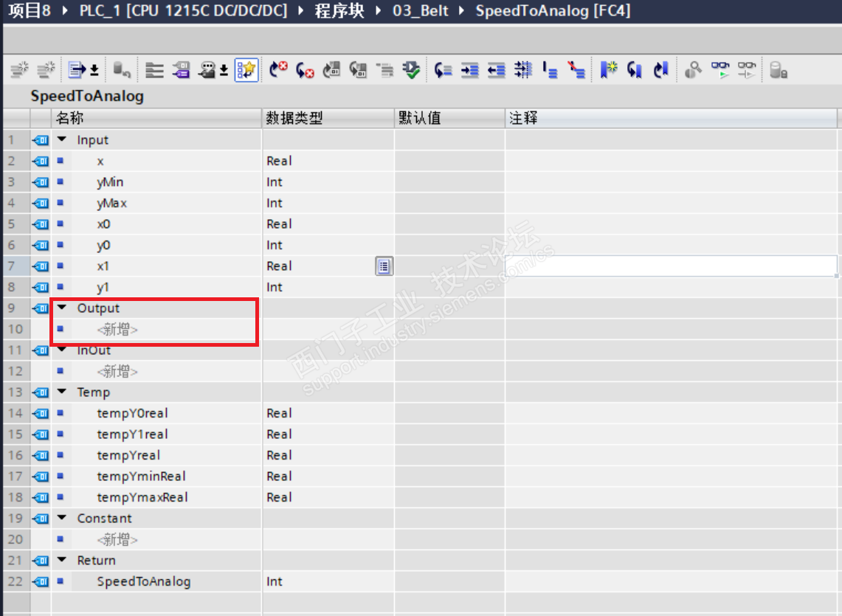Click the <新增> entry under Constant
The height and width of the screenshot is (616, 842).
[117, 539]
